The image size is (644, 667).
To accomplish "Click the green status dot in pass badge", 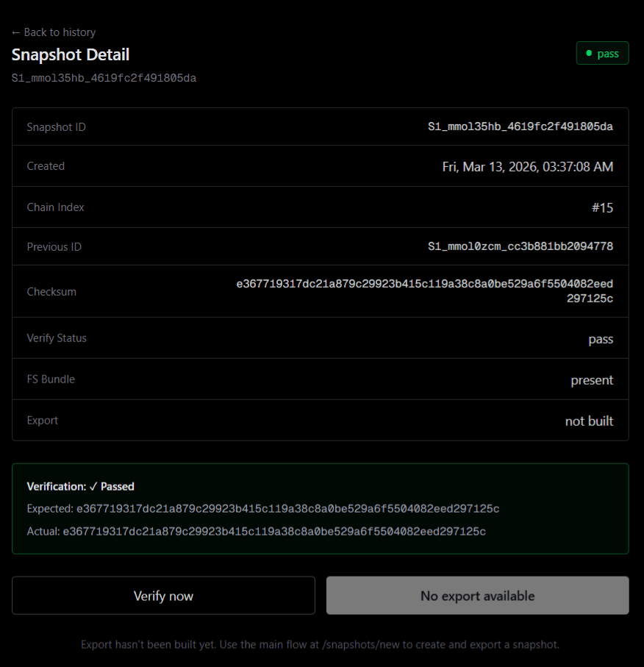I will [x=588, y=53].
